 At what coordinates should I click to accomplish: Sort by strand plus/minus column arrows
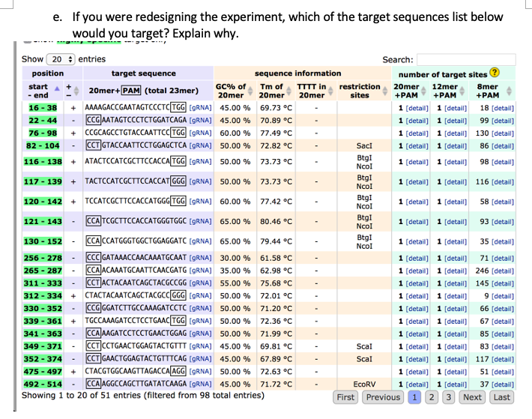(76, 91)
